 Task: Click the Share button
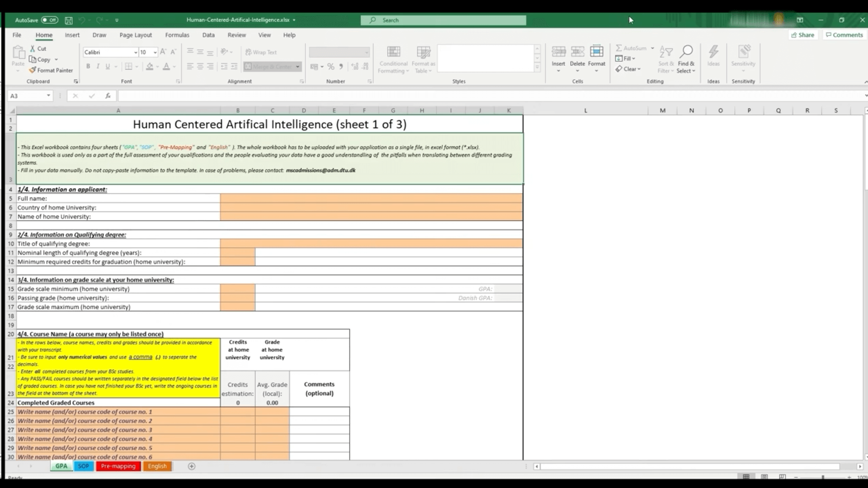(803, 35)
